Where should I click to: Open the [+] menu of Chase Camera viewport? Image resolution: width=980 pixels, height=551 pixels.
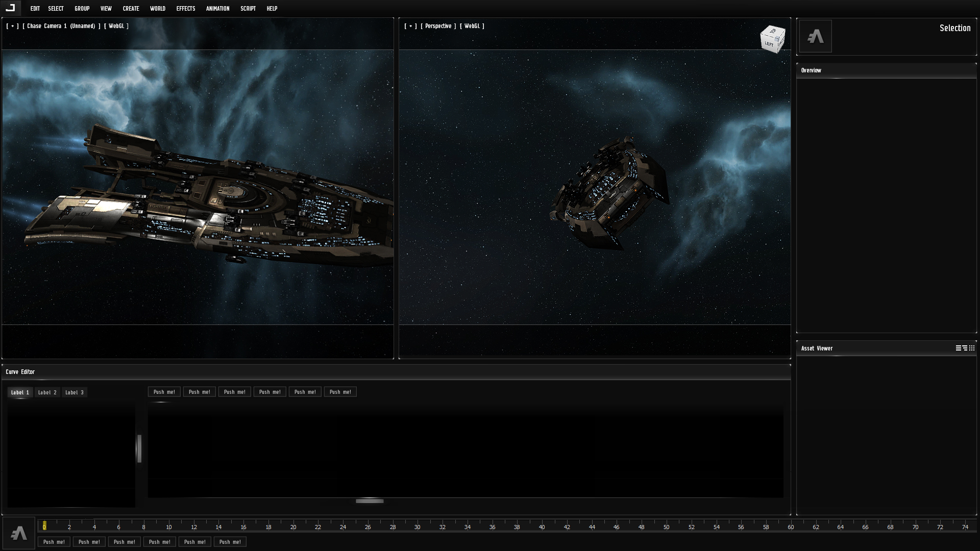click(x=12, y=26)
